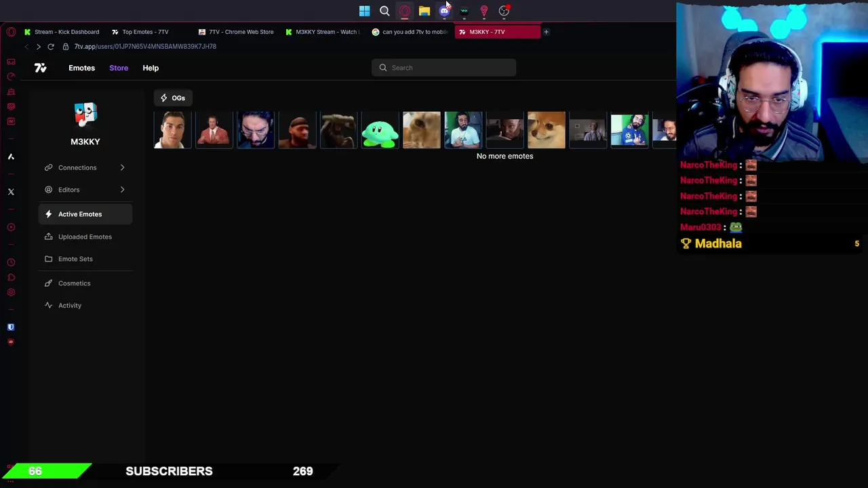Expand the Editors chevron
This screenshot has height=488, width=868.
122,190
